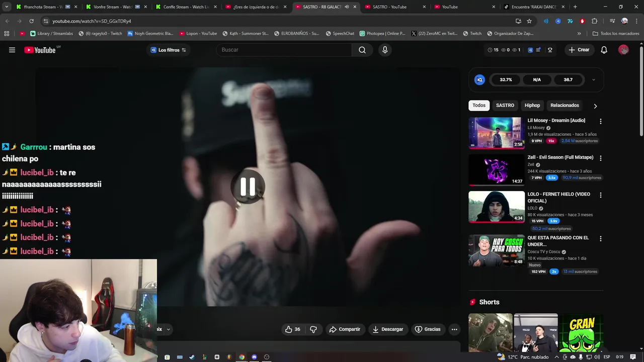Open options for Lil Mosey - Dreamin video

click(600, 121)
